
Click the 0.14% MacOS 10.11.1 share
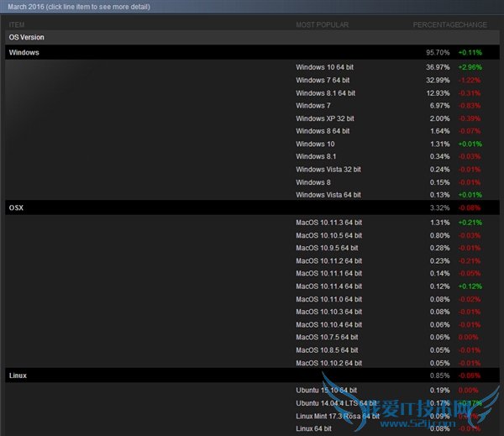[439, 274]
